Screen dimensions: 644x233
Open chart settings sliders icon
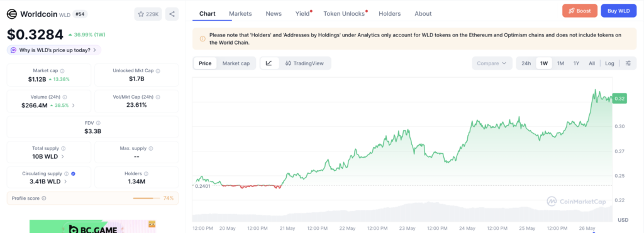(x=628, y=63)
